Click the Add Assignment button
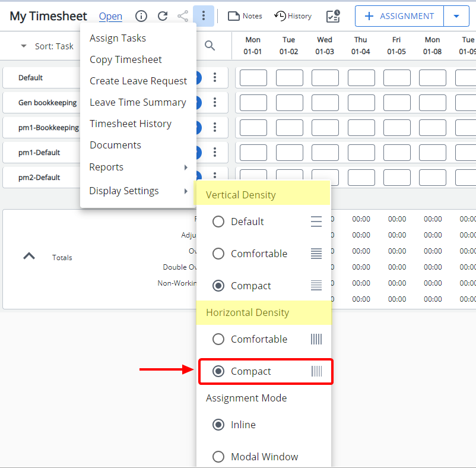The image size is (476, 468). tap(399, 16)
